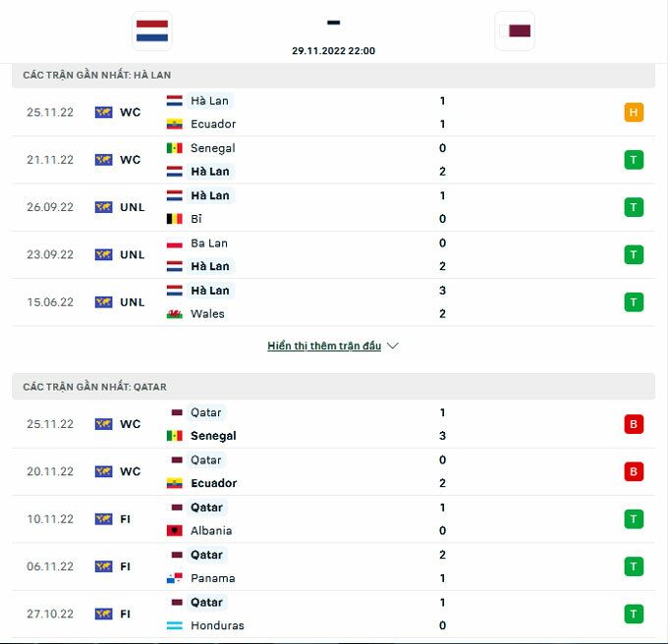668x644 pixels.
Task: Select Các trận gần nhất: Qatar header
Action: [94, 387]
